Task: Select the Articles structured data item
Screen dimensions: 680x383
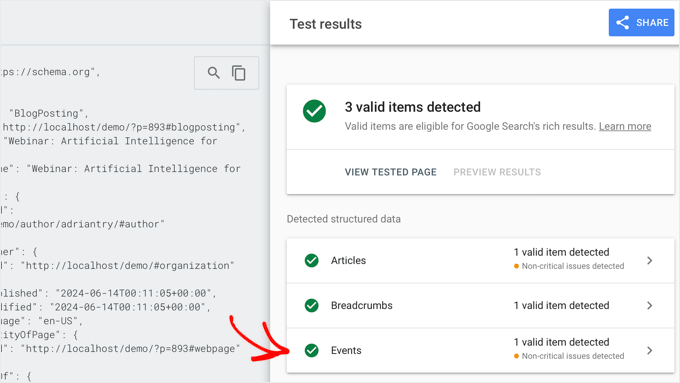Action: point(480,260)
